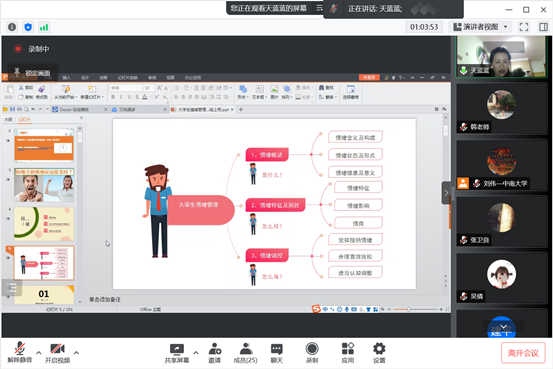Check the green network signal icon
This screenshot has width=553, height=369.
click(44, 27)
